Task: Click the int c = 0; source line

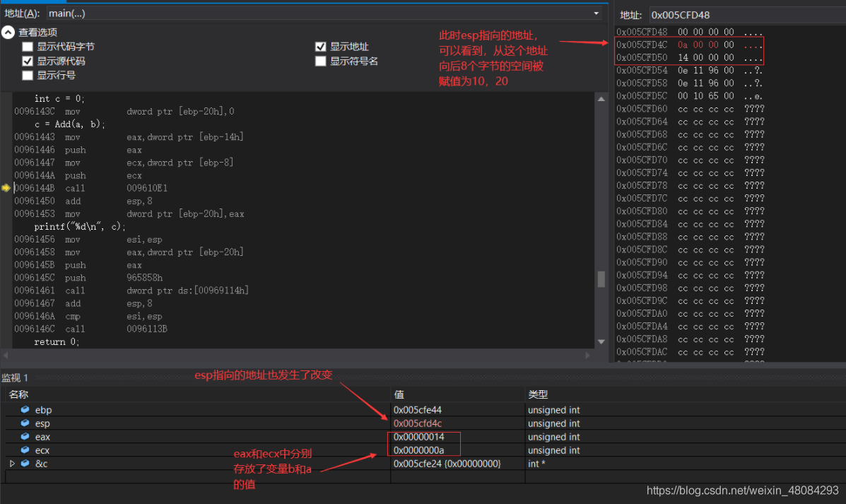Action: pyautogui.click(x=59, y=99)
